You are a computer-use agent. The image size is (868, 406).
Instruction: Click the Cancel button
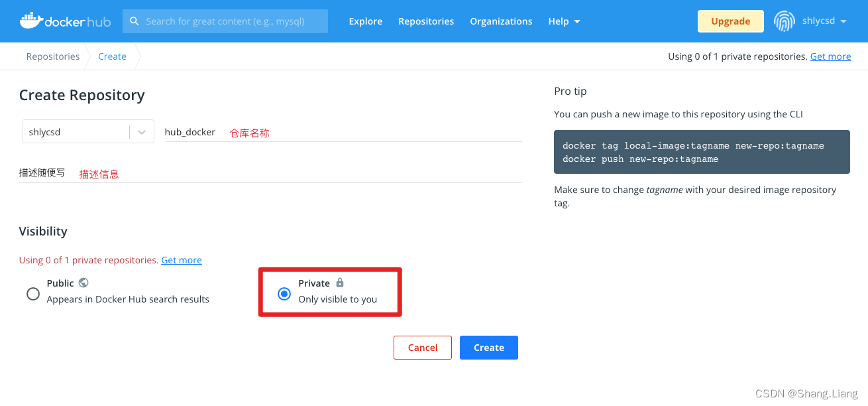coord(423,348)
